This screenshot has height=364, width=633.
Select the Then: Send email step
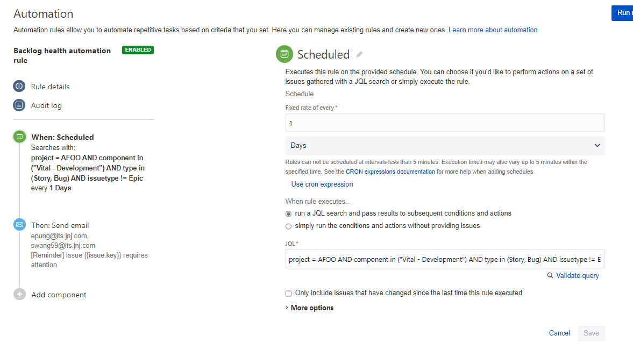pyautogui.click(x=60, y=225)
